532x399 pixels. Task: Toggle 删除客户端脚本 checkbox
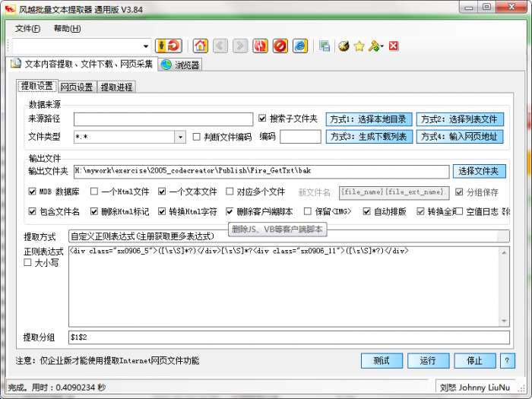click(230, 211)
